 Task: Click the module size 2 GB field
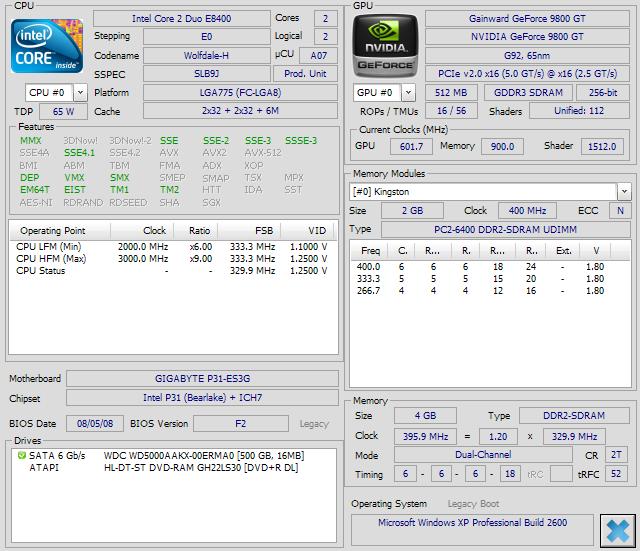tap(412, 211)
